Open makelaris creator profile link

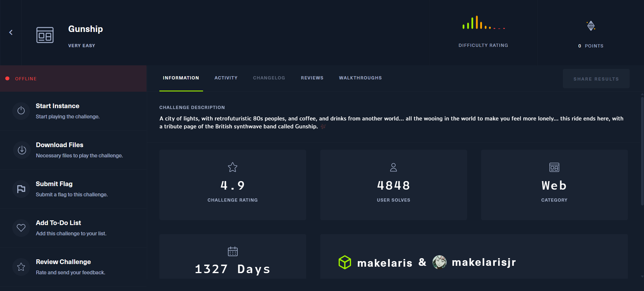click(385, 263)
